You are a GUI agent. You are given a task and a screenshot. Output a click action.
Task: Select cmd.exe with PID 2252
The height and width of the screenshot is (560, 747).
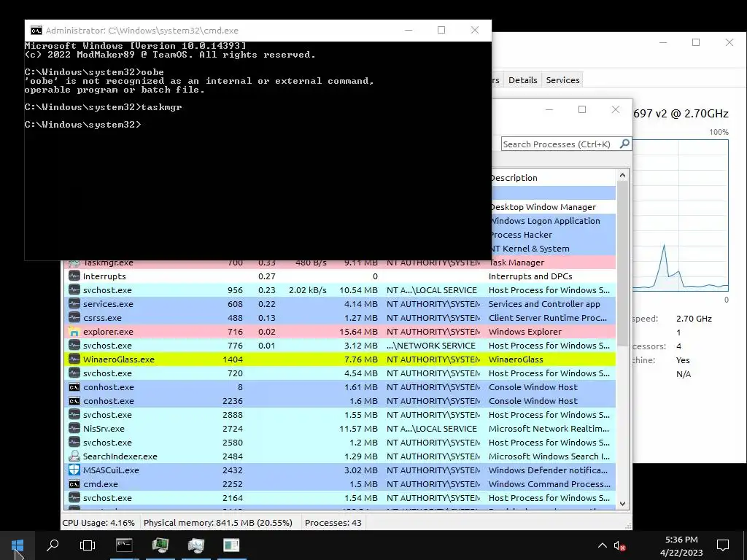point(340,484)
